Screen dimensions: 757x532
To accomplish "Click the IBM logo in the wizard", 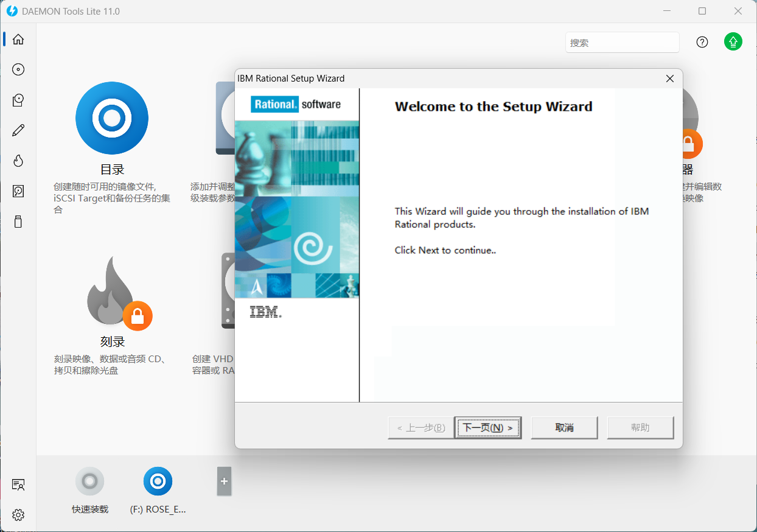I will pos(266,312).
